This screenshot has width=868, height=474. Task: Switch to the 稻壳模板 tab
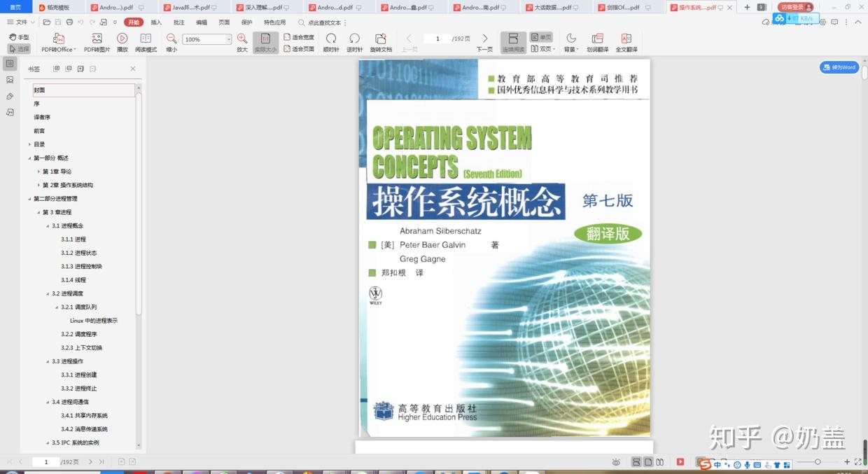pyautogui.click(x=59, y=7)
